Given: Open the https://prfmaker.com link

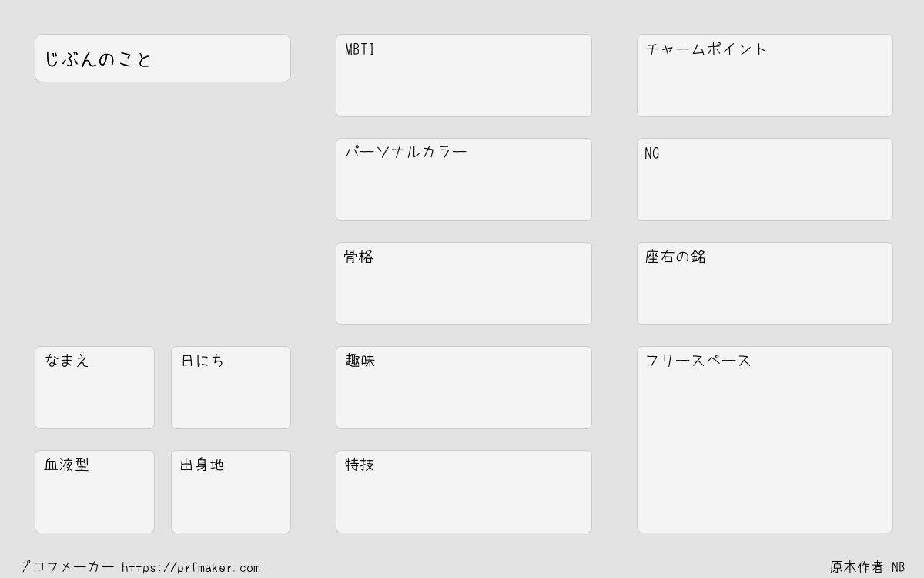Looking at the screenshot, I should point(191,567).
